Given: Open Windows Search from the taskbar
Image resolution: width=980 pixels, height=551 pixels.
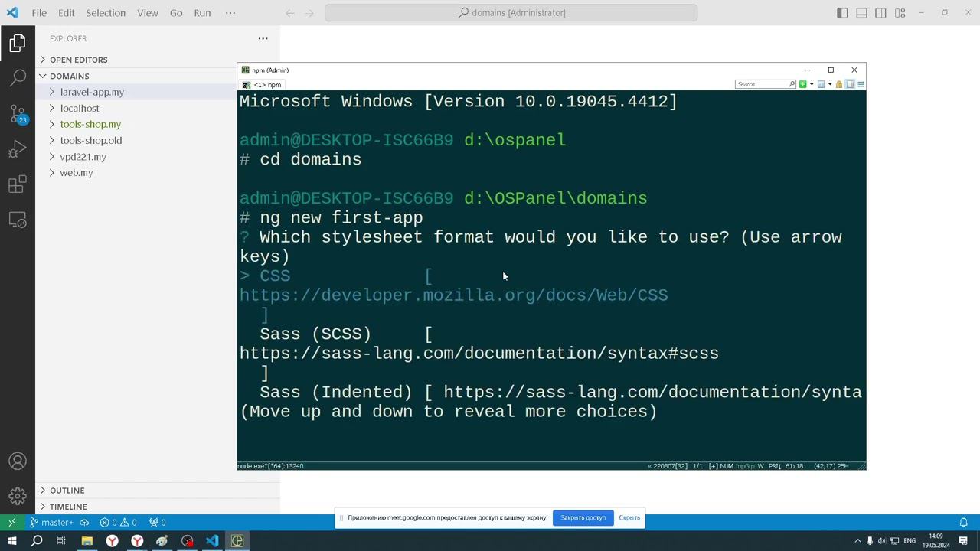Looking at the screenshot, I should tap(37, 541).
